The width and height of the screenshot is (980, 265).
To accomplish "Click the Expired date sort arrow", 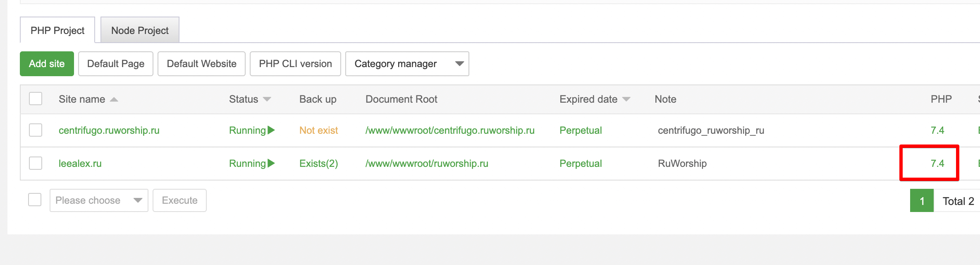I will point(626,99).
